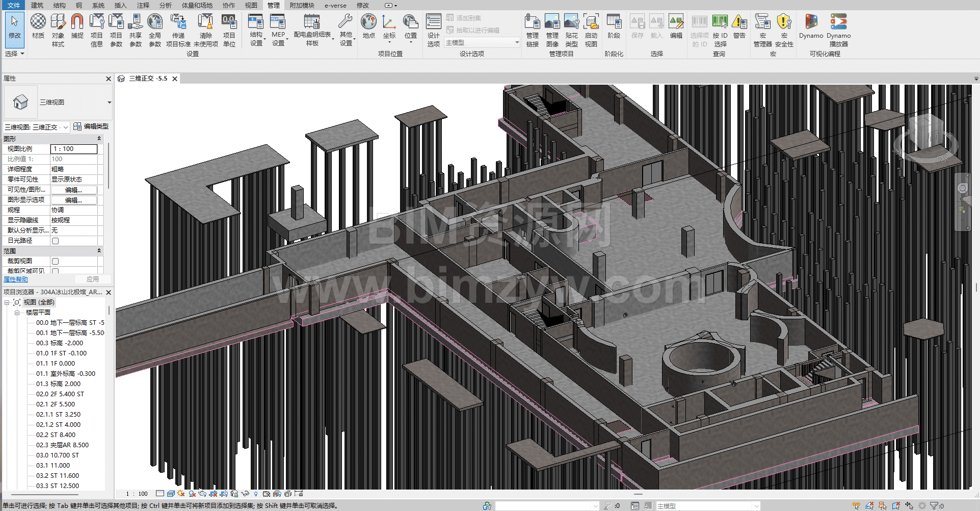Open Starting View (启动视图)
This screenshot has height=511, width=980.
coord(591,31)
